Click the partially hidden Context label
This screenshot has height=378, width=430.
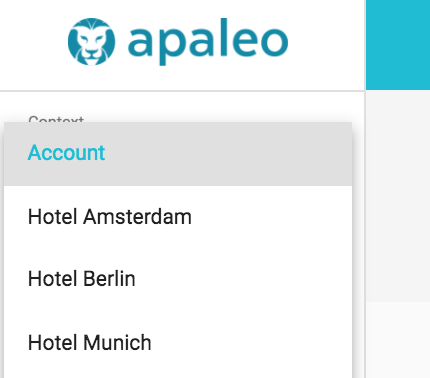point(56,119)
